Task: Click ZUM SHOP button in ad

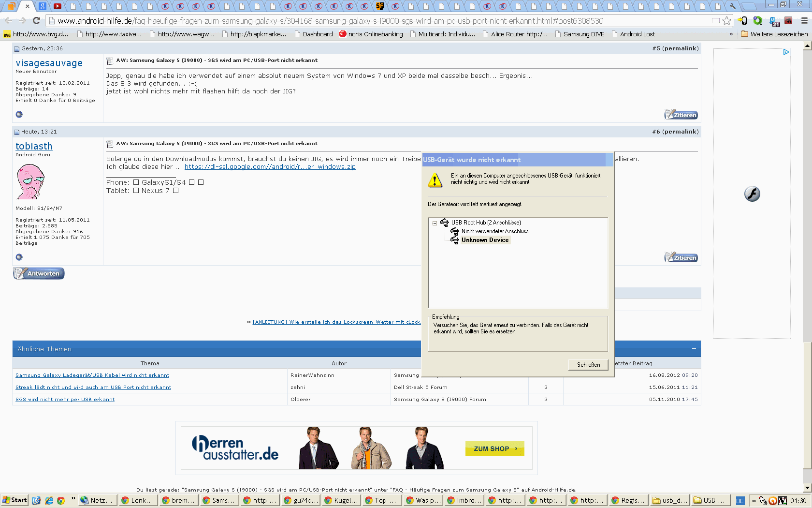Action: (495, 448)
